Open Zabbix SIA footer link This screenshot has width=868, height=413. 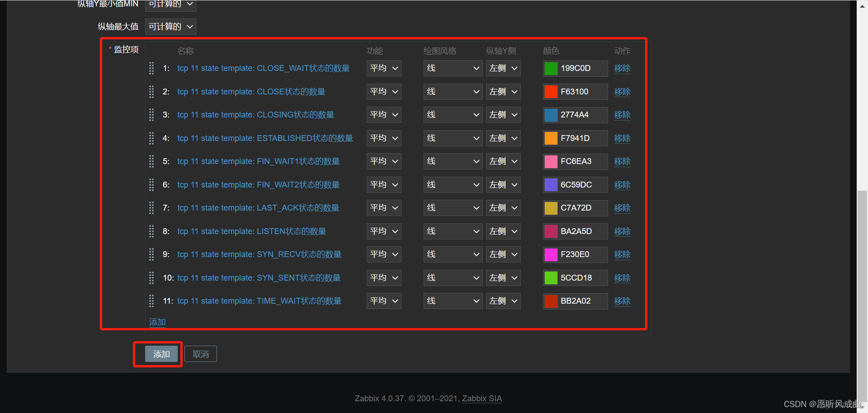click(x=482, y=399)
